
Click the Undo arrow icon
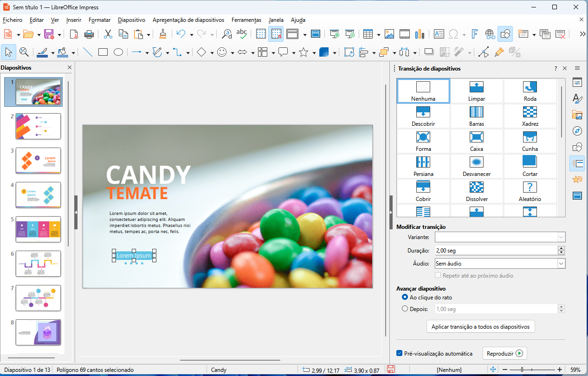point(181,34)
